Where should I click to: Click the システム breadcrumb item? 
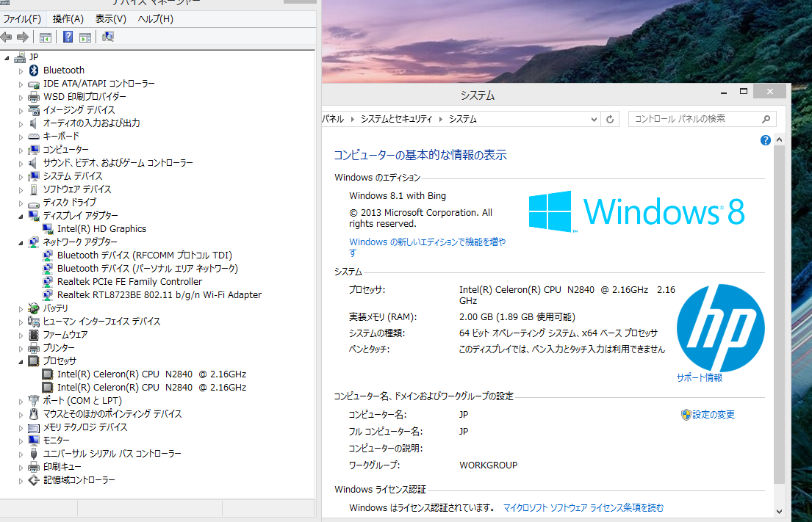[462, 119]
